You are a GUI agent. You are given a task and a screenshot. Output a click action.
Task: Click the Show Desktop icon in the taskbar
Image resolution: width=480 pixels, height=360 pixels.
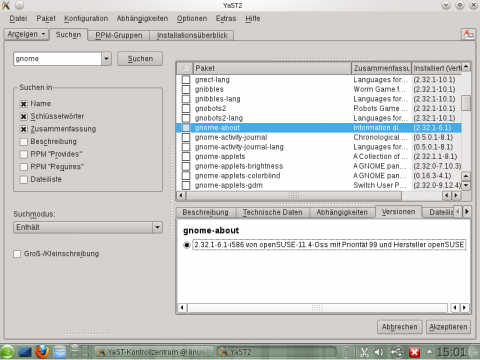(x=25, y=352)
